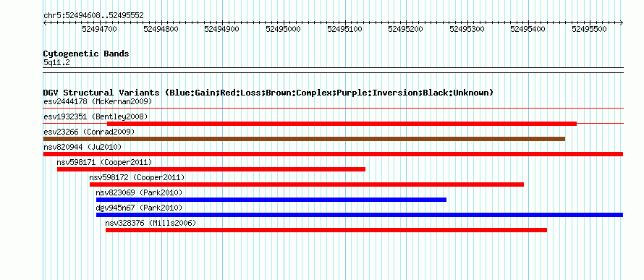The width and height of the screenshot is (644, 280).
Task: Click the DGV Structural Variants track title
Action: tap(268, 93)
